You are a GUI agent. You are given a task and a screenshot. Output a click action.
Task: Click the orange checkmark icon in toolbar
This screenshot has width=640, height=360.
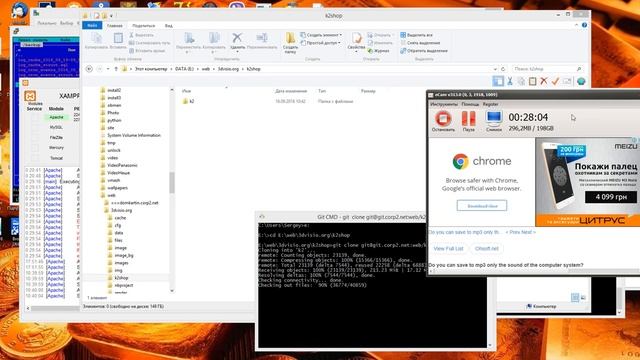coord(555,82)
